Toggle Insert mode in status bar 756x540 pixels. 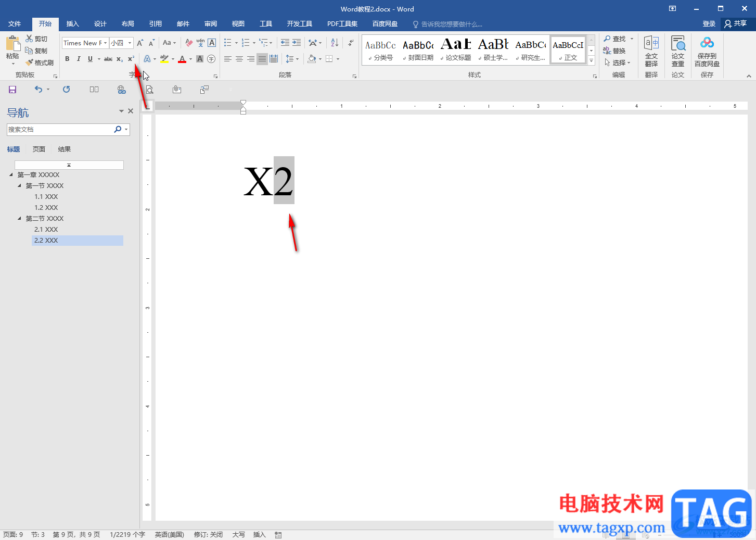tap(259, 535)
